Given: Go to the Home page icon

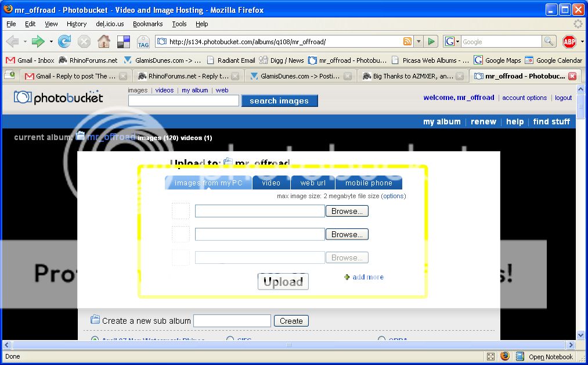Looking at the screenshot, I should [x=104, y=41].
